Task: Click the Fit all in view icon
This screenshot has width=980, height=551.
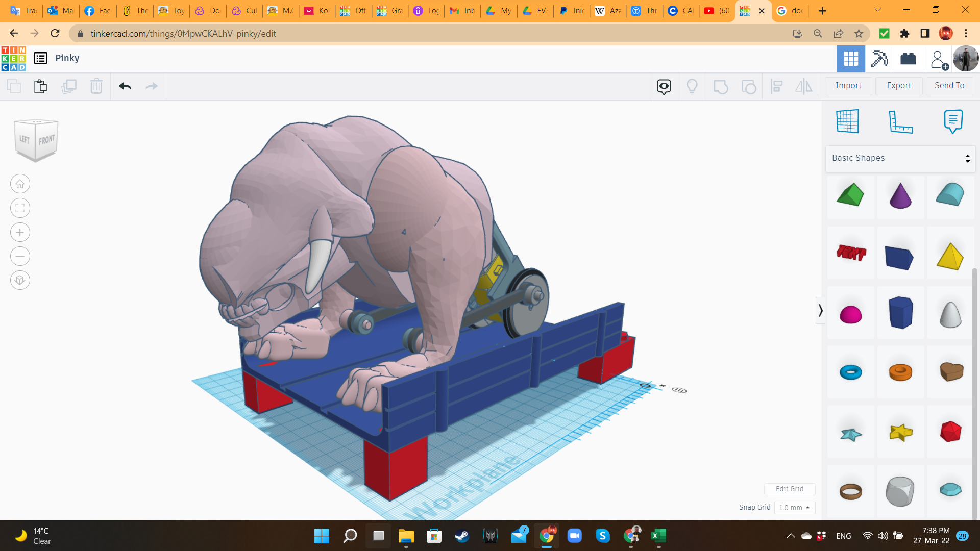Action: pyautogui.click(x=20, y=208)
